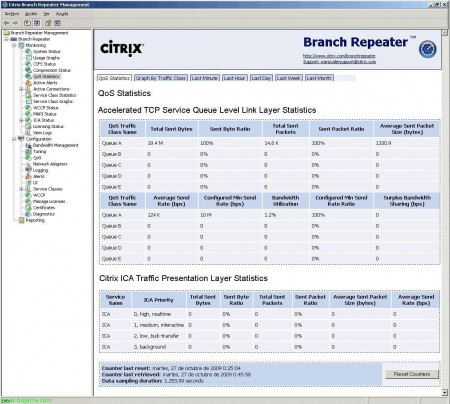
Task: Go back with the toolbar Back arrow
Action: [6, 23]
